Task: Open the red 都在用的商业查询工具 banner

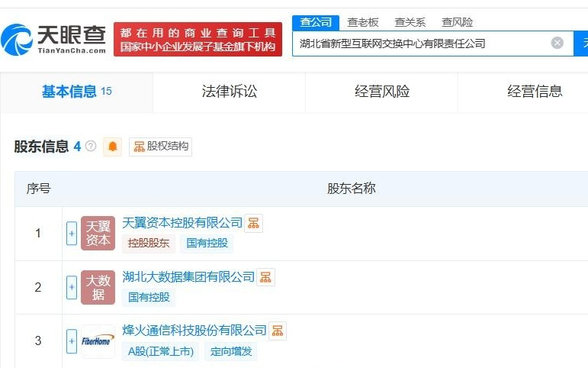Action: [x=198, y=40]
